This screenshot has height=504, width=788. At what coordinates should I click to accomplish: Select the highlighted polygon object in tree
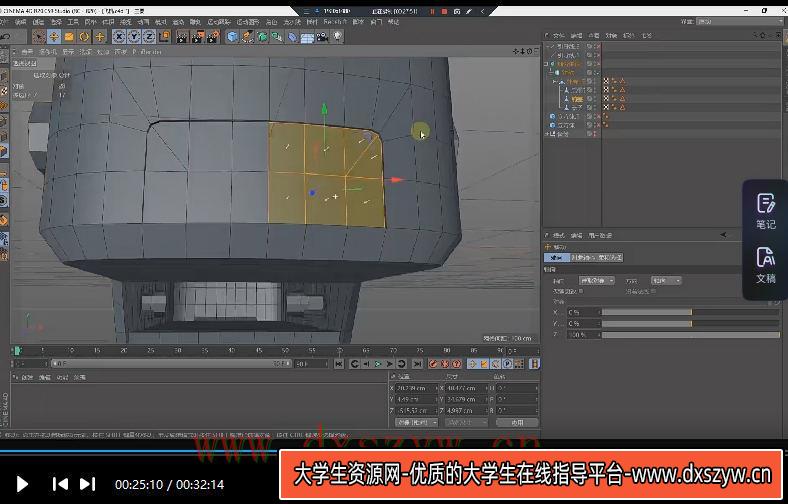click(576, 99)
